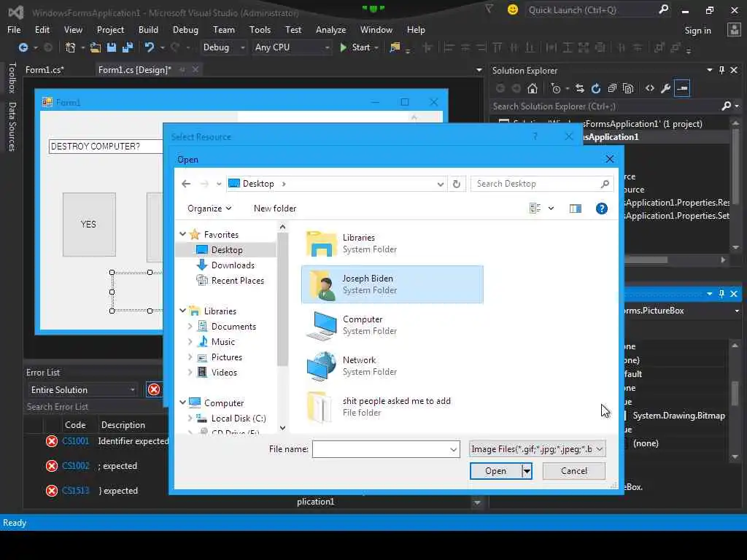Image resolution: width=747 pixels, height=560 pixels.
Task: Click the Solution Explorer horizontal scrollbar
Action: (646, 260)
